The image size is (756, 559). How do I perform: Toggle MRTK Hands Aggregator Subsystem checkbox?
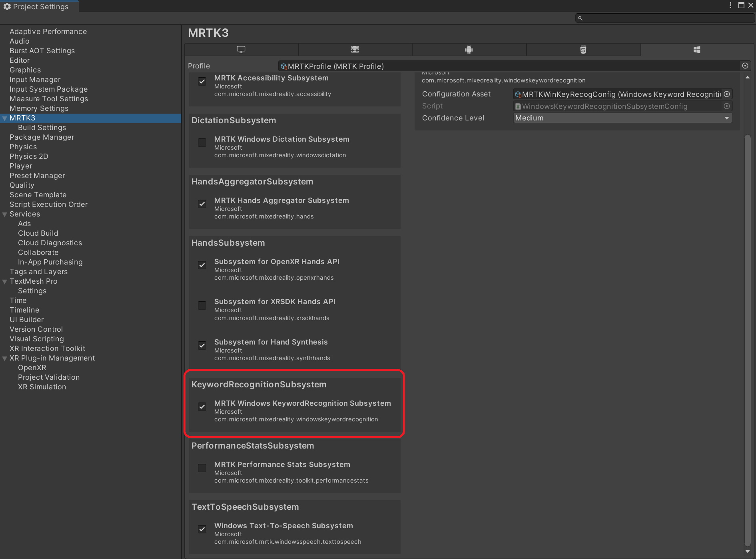pyautogui.click(x=202, y=204)
